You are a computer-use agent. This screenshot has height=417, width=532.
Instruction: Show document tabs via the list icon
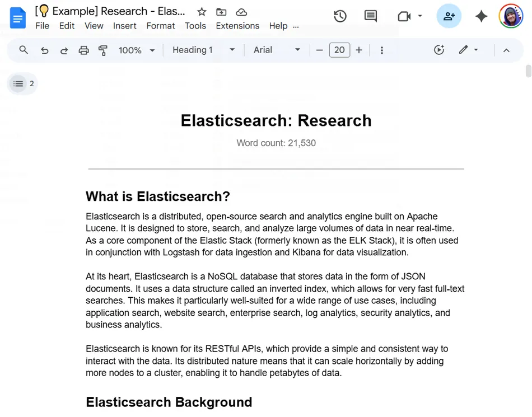pyautogui.click(x=18, y=83)
